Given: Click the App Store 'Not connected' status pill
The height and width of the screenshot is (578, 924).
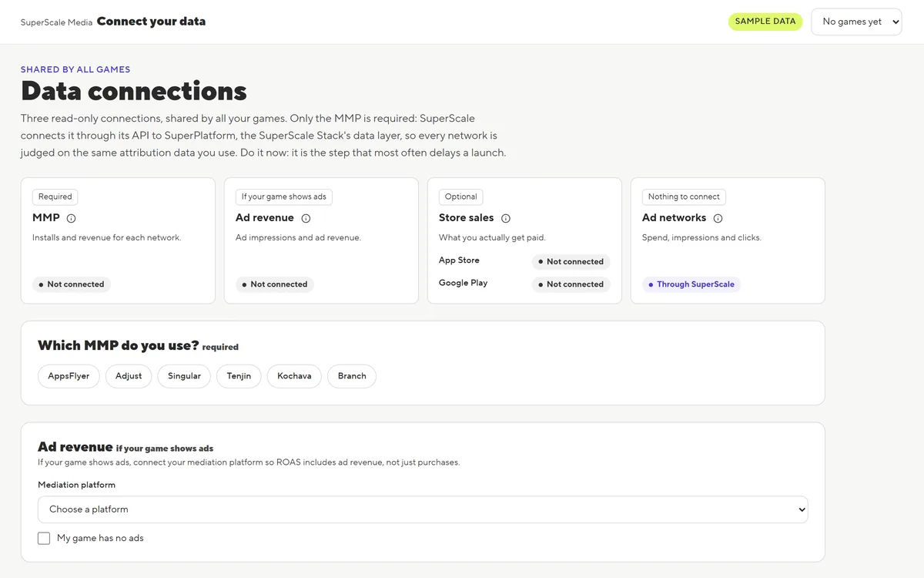Looking at the screenshot, I should 571,262.
